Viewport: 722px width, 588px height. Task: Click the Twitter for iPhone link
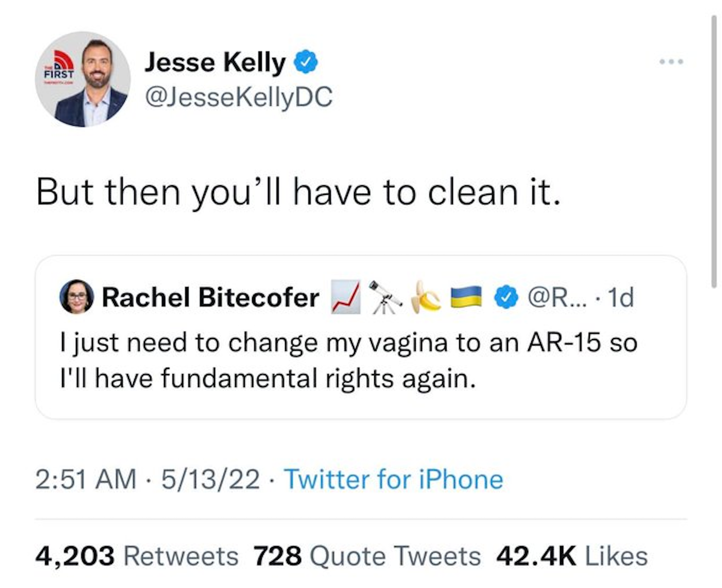click(395, 479)
